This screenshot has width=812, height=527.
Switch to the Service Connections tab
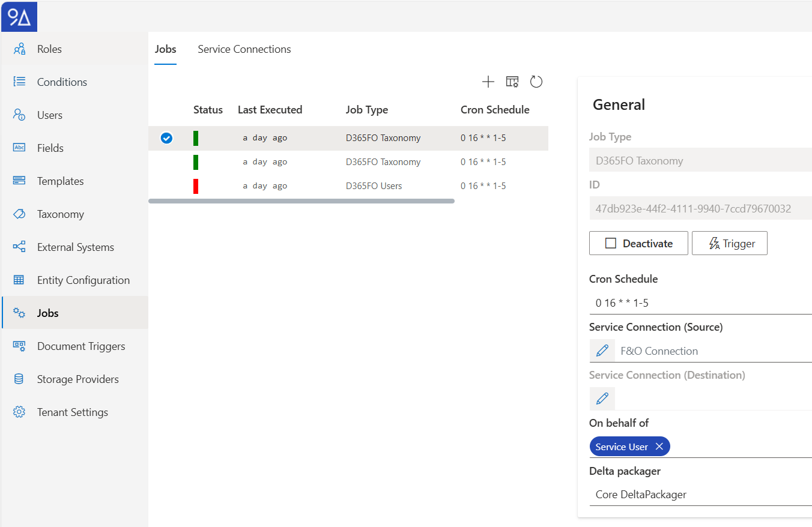[244, 49]
